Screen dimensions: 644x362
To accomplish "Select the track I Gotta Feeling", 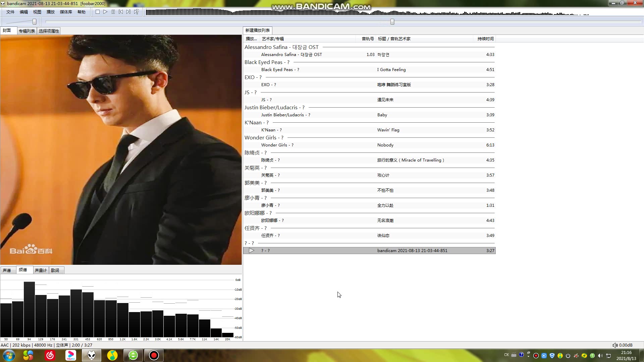I will 369,70.
